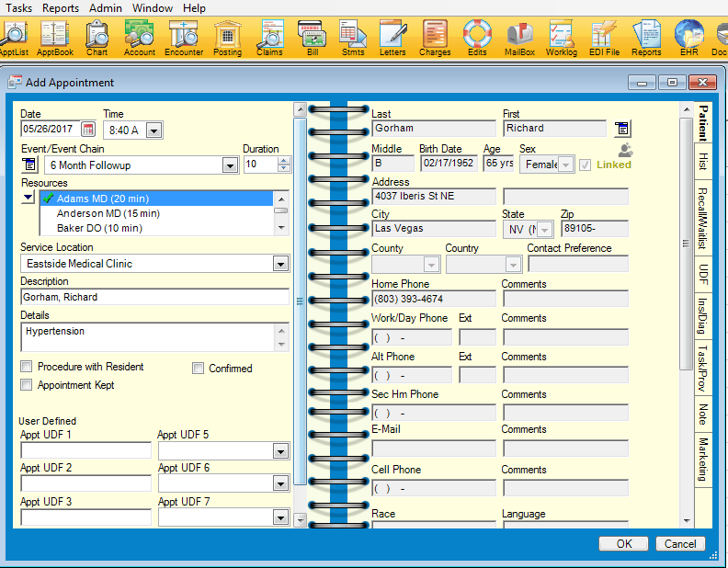Screen dimensions: 728x568
Task: Open the Posting toolbar icon
Action: [x=228, y=38]
